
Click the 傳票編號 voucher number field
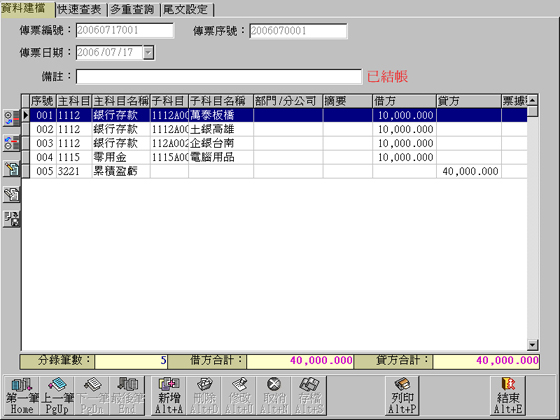pos(125,31)
